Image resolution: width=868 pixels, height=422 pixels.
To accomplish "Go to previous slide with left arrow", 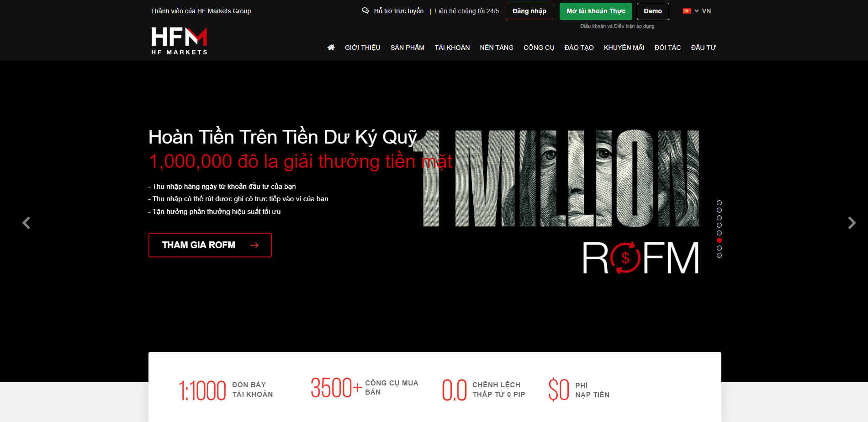I will tap(26, 223).
